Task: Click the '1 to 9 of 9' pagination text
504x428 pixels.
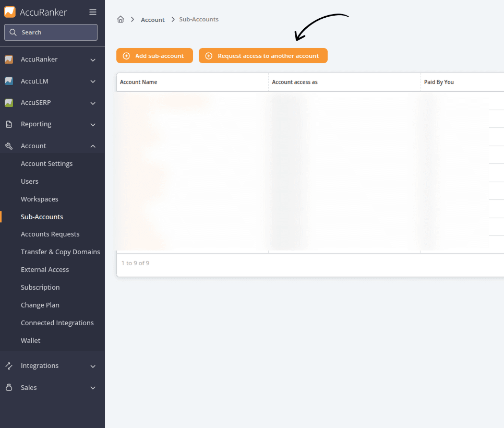Action: (x=135, y=263)
